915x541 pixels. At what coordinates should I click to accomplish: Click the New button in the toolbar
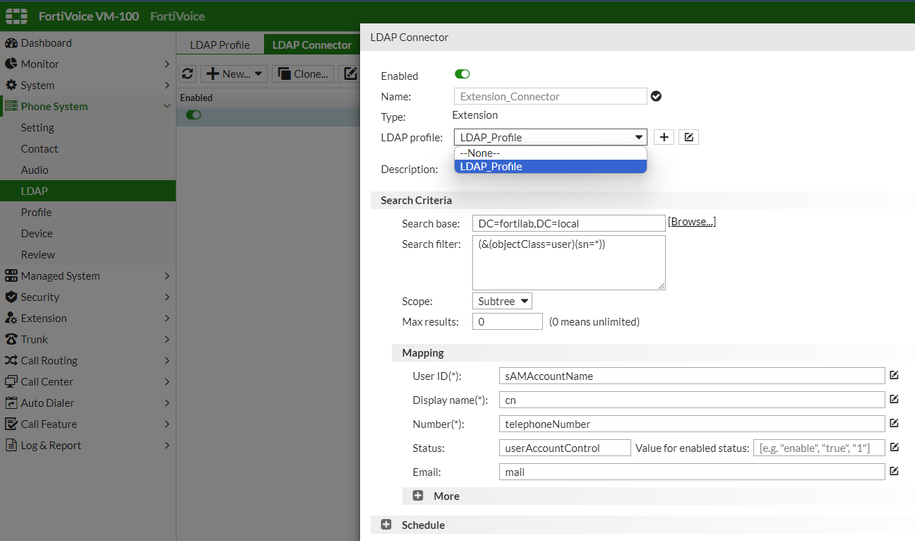[x=234, y=74]
